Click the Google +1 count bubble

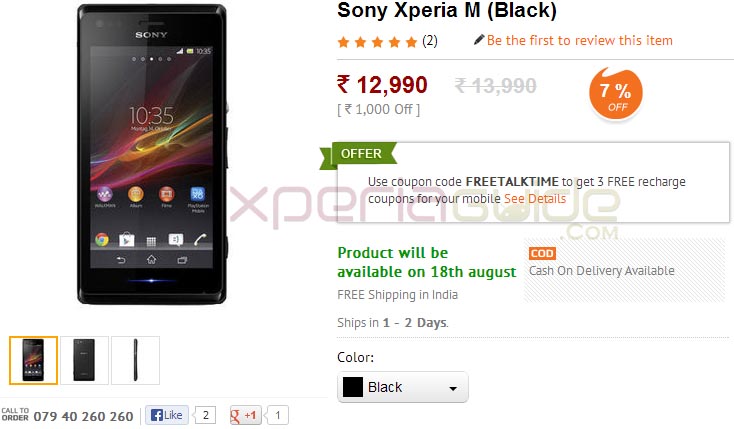(x=277, y=415)
